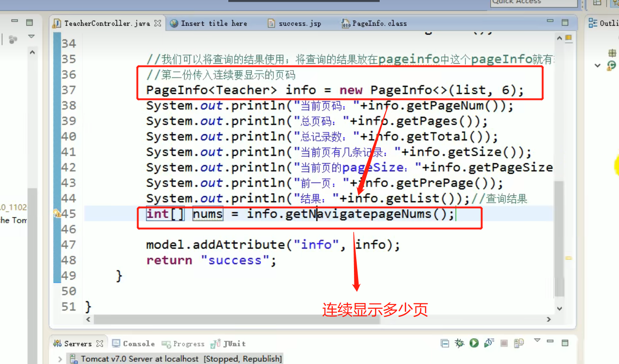619x364 pixels.
Task: Click the 'nums' variable on line 45
Action: point(208,214)
